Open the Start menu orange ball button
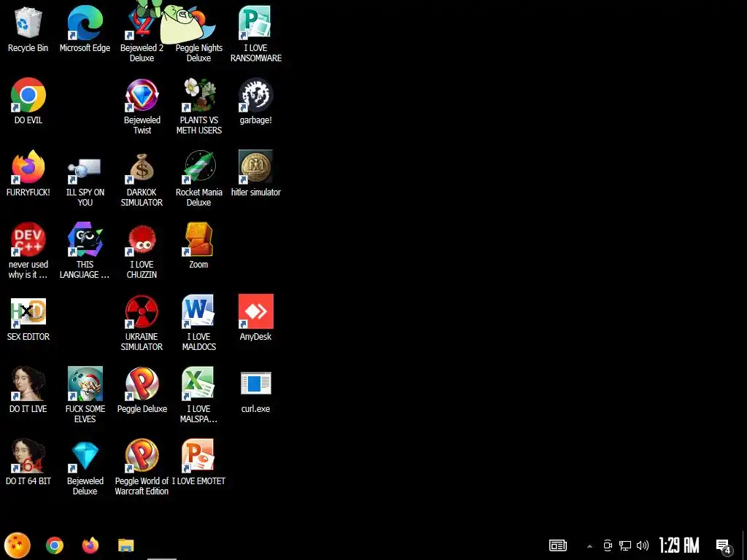The width and height of the screenshot is (747, 560). point(18,545)
